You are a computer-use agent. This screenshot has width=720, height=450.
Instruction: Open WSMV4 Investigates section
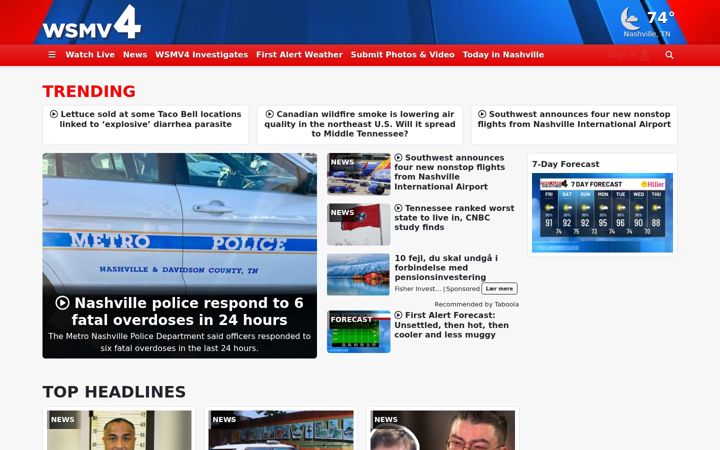click(202, 55)
